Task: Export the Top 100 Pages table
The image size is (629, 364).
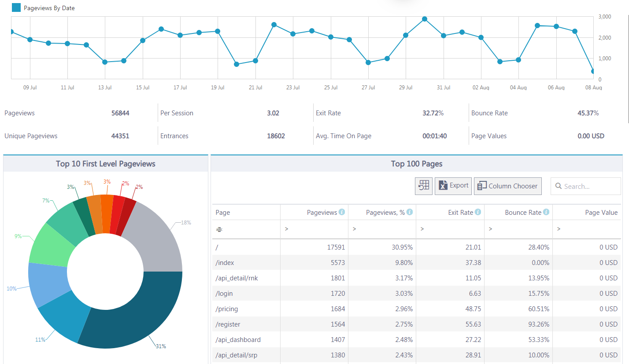Action: pos(453,186)
